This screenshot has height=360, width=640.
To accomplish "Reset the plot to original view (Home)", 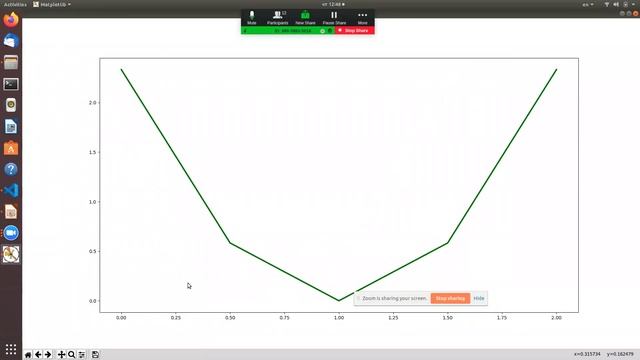I will [x=28, y=355].
